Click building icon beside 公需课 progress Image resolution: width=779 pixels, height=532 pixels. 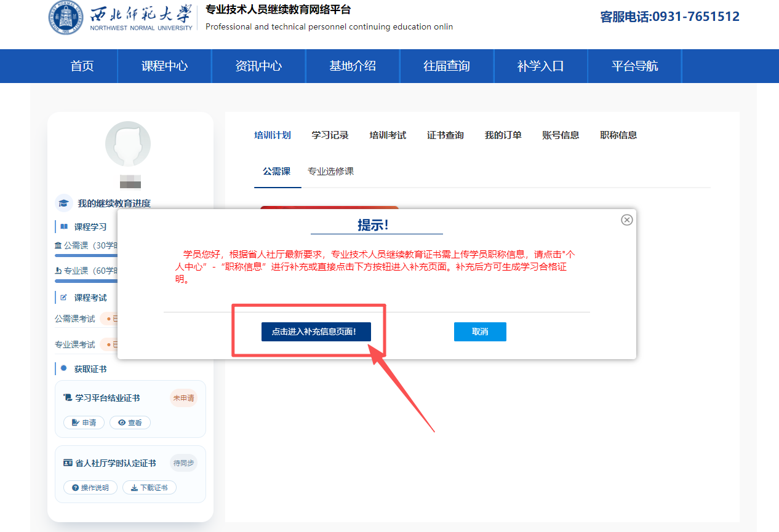(58, 245)
